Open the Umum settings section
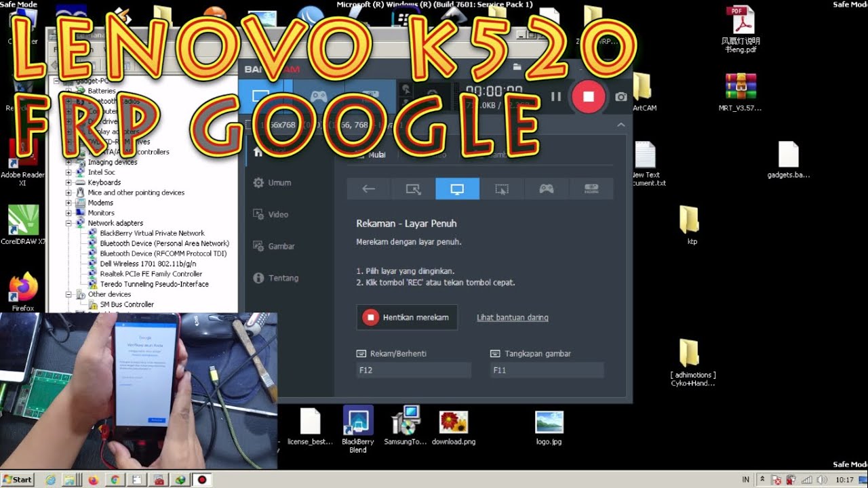This screenshot has height=488, width=868. (x=272, y=182)
